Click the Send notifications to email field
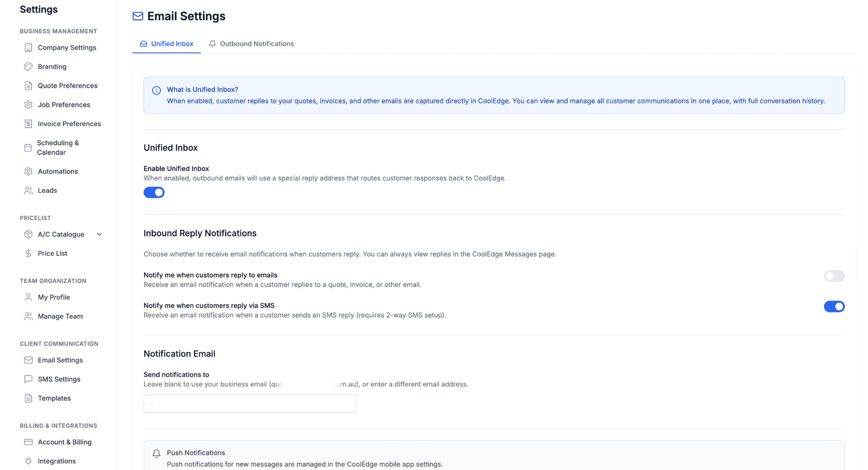 pyautogui.click(x=249, y=403)
